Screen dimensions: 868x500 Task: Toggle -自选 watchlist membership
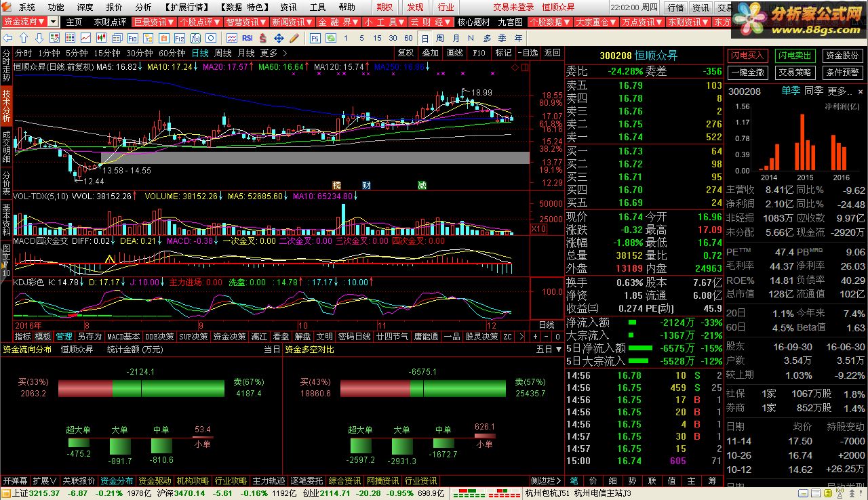coord(527,53)
